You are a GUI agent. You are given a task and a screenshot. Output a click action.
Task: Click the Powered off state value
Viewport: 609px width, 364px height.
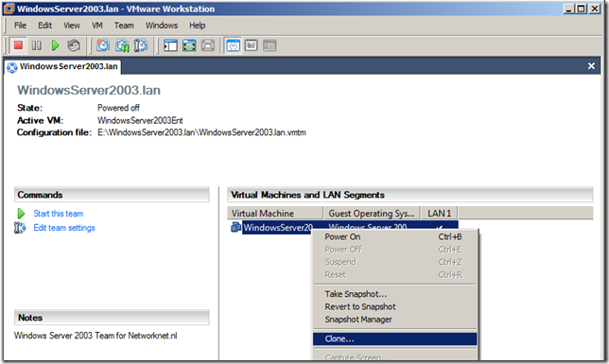click(118, 108)
